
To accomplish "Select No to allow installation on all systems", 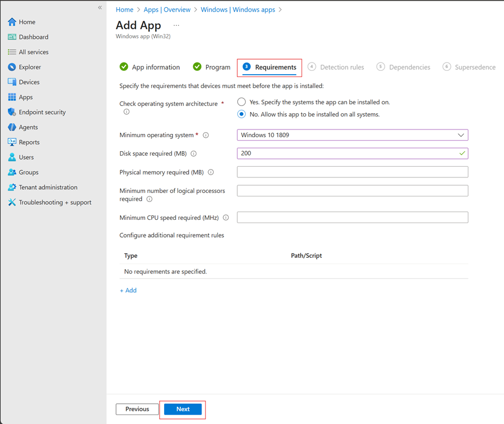I will tap(241, 114).
